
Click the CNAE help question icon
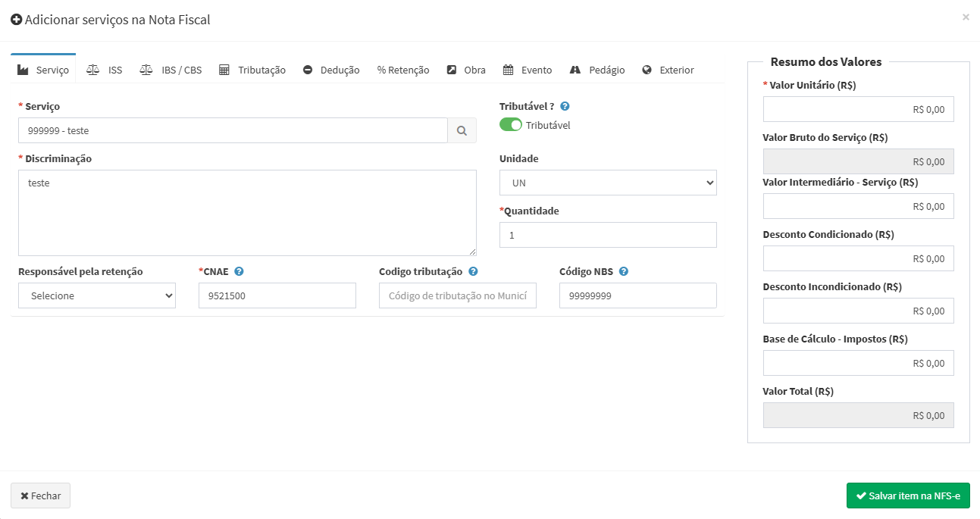[x=239, y=272]
